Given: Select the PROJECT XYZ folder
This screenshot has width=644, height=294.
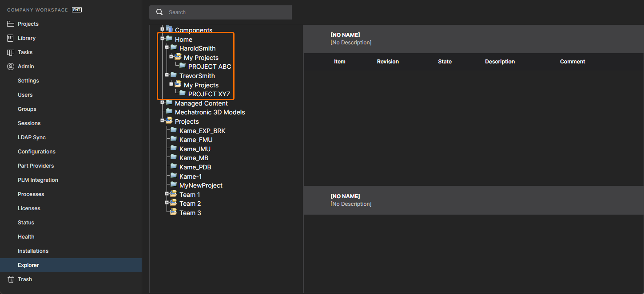Looking at the screenshot, I should (x=209, y=94).
